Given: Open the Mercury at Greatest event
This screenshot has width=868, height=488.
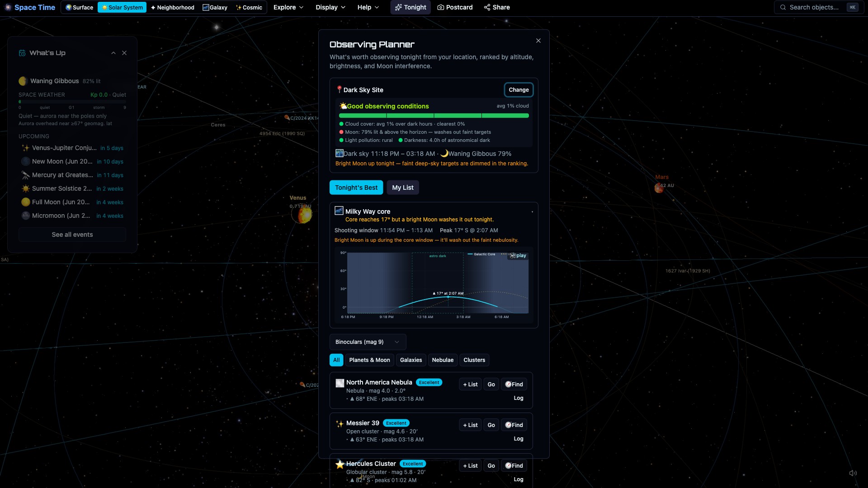Looking at the screenshot, I should [72, 175].
